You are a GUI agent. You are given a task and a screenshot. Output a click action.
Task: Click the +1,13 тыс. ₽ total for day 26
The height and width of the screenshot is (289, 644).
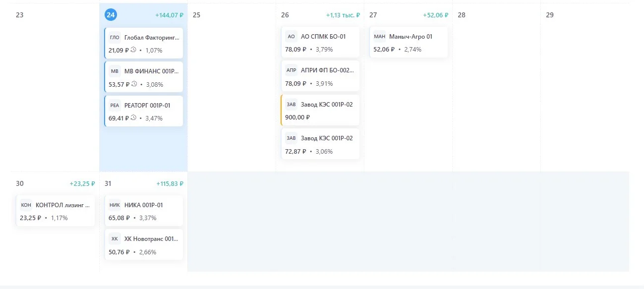(x=343, y=15)
